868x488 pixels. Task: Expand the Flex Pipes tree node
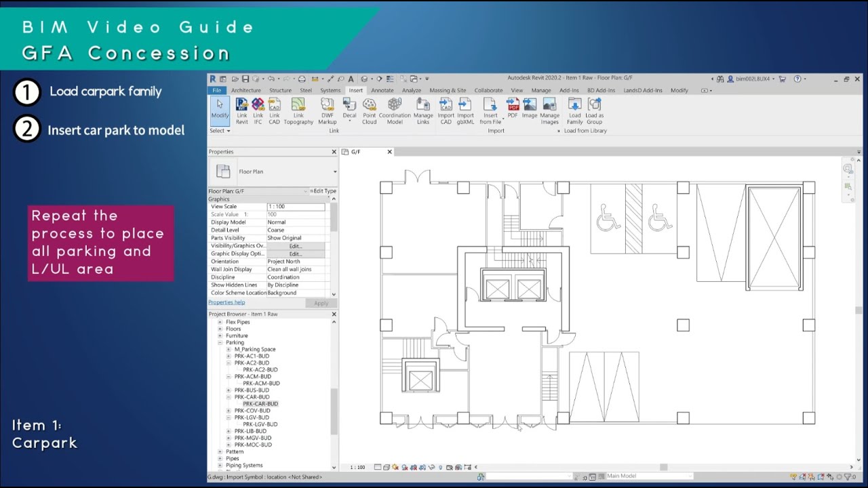pyautogui.click(x=220, y=323)
